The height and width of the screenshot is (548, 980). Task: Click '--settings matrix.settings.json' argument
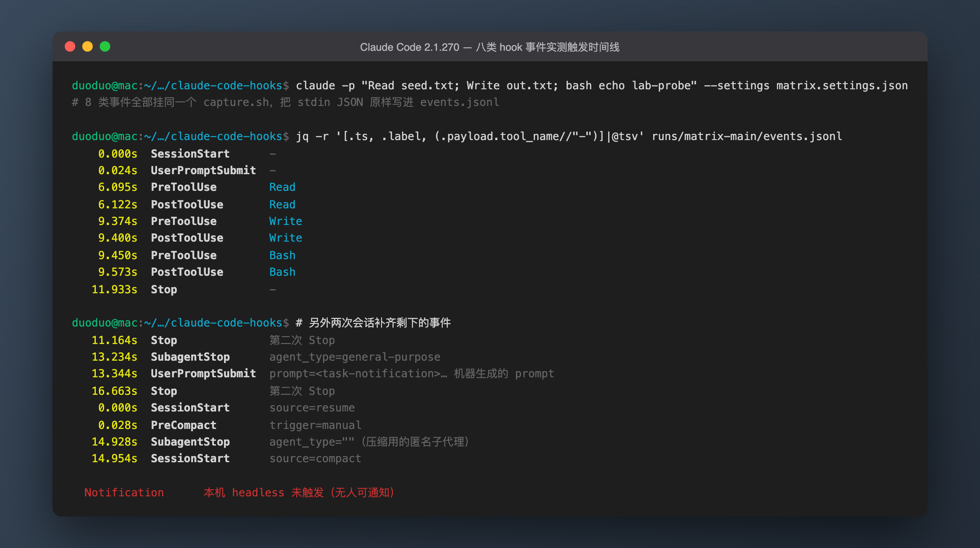point(805,85)
